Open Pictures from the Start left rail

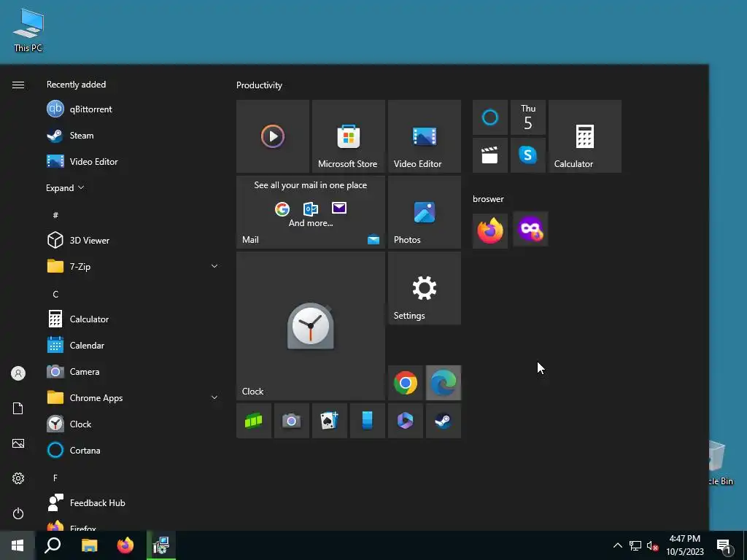[18, 443]
